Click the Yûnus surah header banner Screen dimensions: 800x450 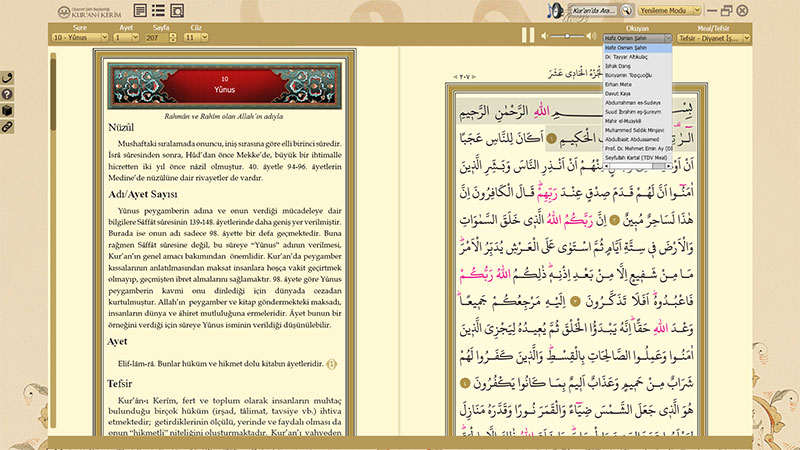[224, 86]
